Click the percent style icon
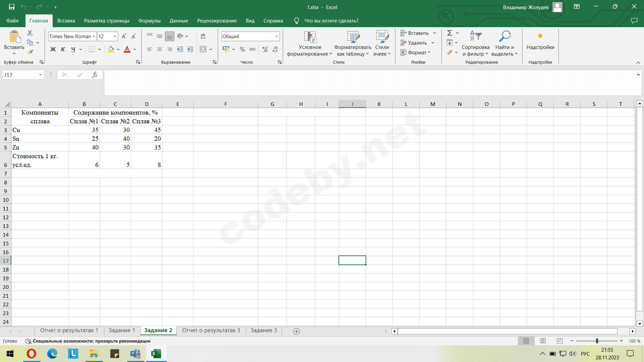The image size is (644, 362). pos(242,49)
